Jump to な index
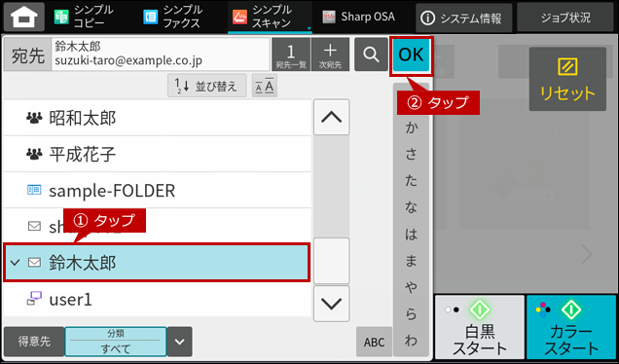The width and height of the screenshot is (619, 364). point(411,207)
